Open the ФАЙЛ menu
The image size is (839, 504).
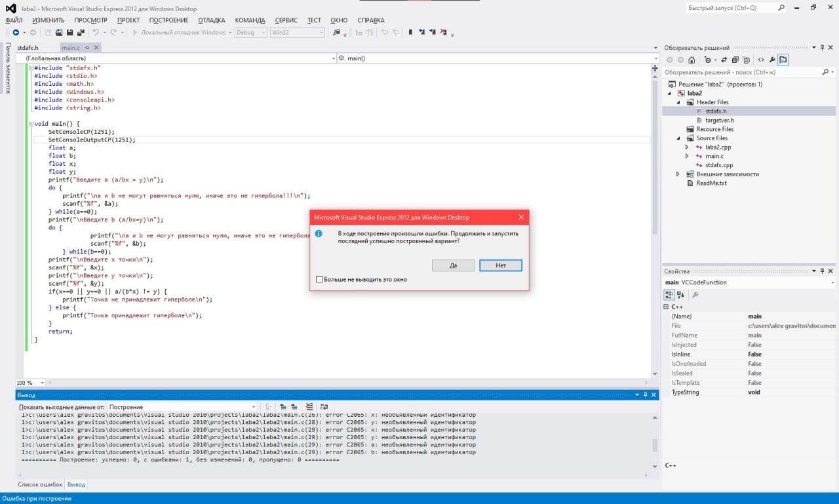tap(14, 20)
